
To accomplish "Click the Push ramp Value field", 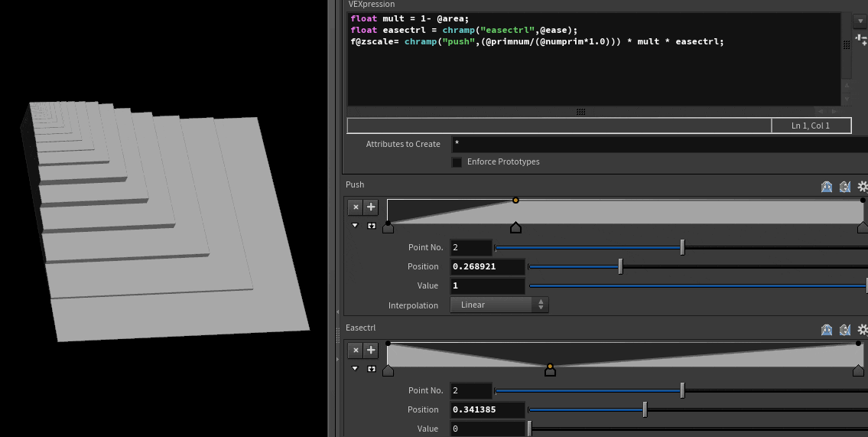I will point(487,285).
